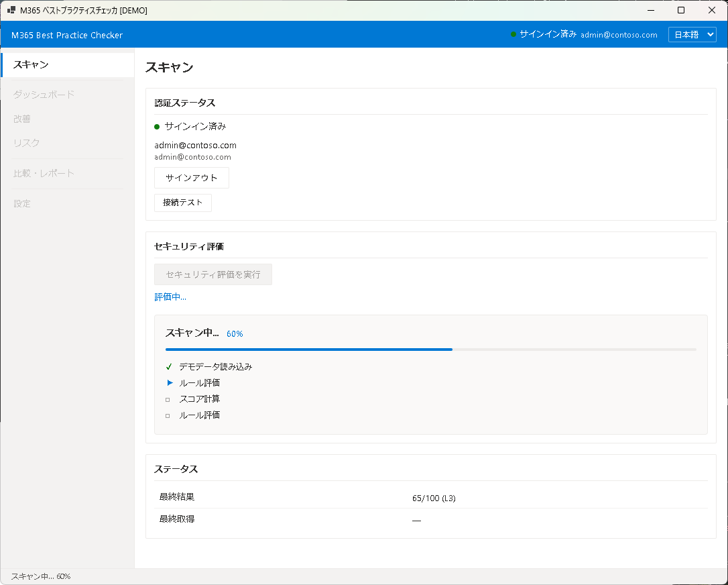Viewport: 728px width, 585px height.
Task: Click the サインアウト button
Action: [x=192, y=178]
